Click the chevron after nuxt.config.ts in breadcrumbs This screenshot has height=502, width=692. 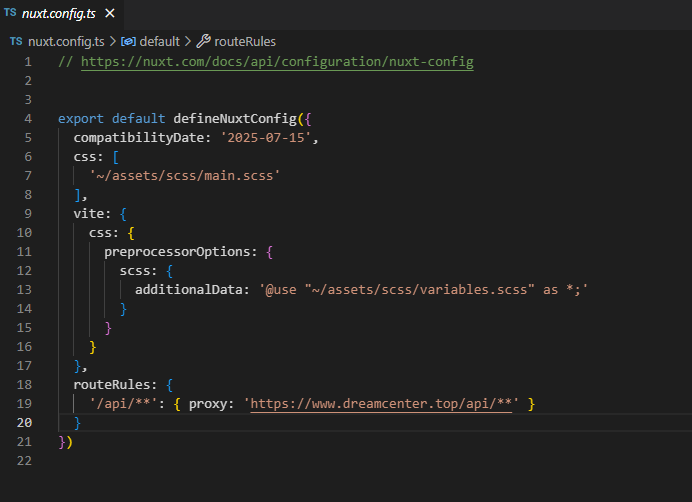pyautogui.click(x=112, y=42)
